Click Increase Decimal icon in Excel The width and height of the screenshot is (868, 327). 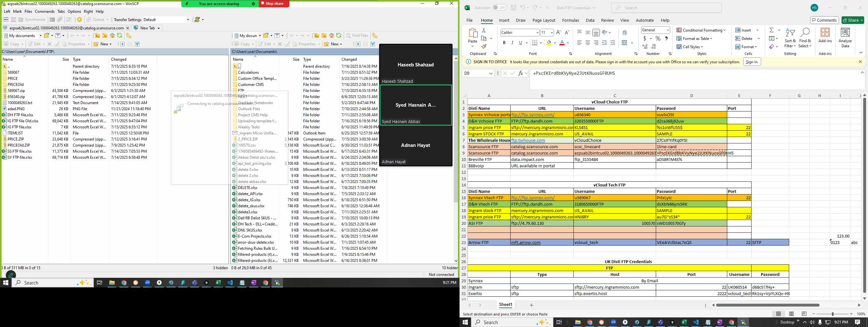645,47
